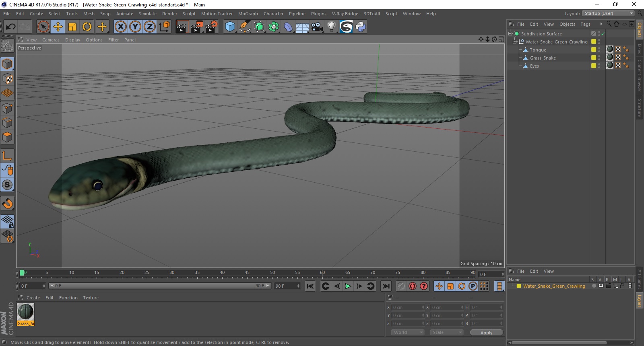Toggle Eyes object visibility dots
Viewport: 644px width, 346px height.
(x=599, y=66)
